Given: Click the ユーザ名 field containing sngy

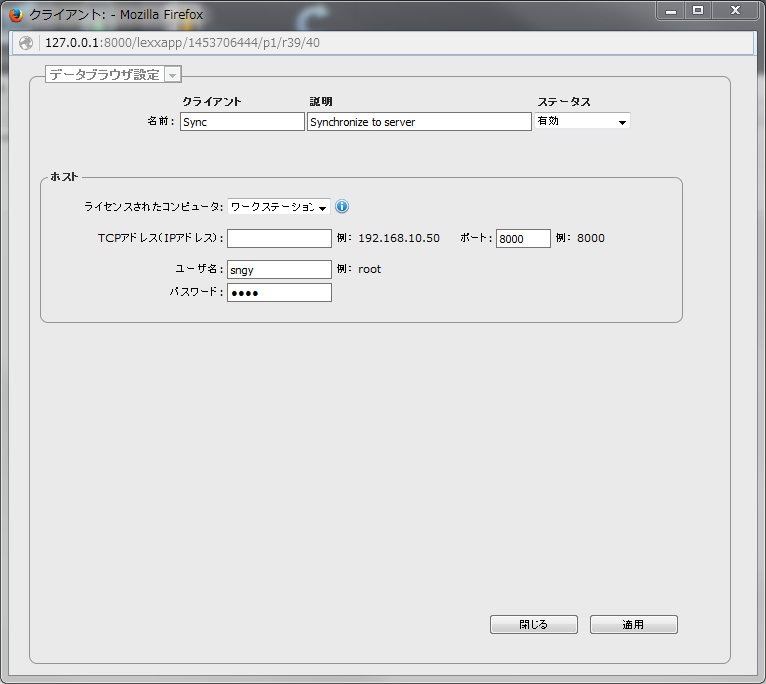Looking at the screenshot, I should tap(279, 269).
